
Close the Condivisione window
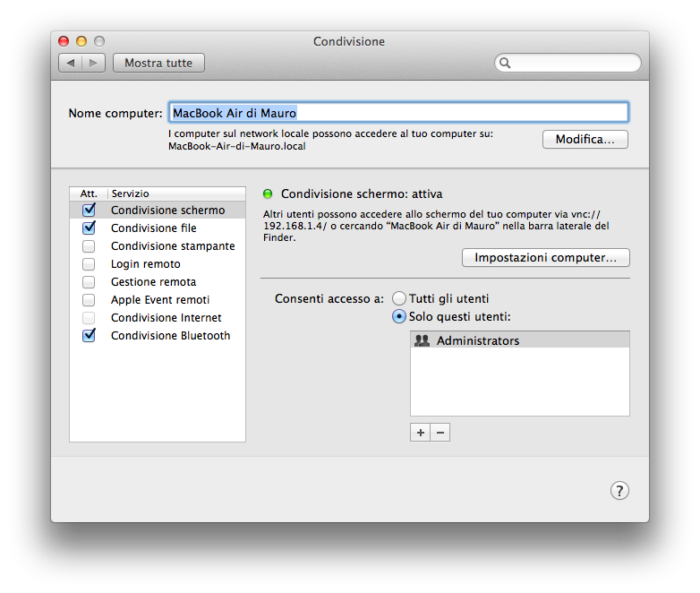[64, 41]
